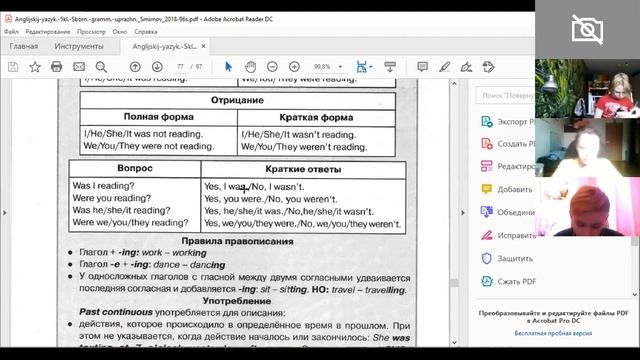Screen dimensions: 640x360
Task: Open Edit PDF tool in right pane
Action: (x=508, y=166)
